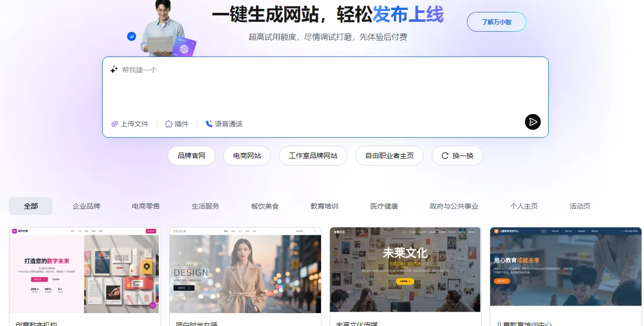Click the 上传文件 label

point(134,124)
